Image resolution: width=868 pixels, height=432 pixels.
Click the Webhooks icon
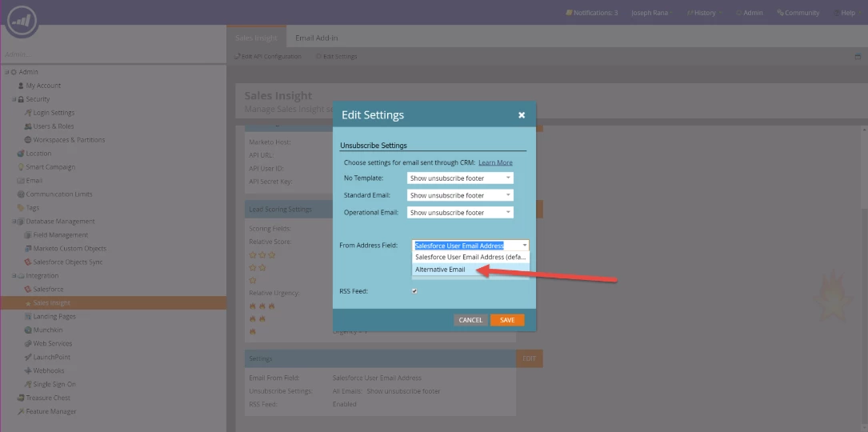pyautogui.click(x=28, y=370)
